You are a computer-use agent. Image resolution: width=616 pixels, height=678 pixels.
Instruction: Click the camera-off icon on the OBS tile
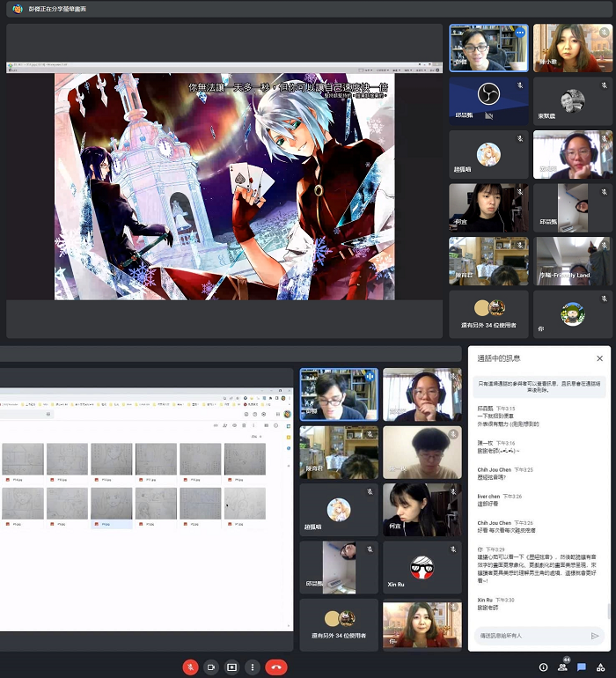click(489, 115)
